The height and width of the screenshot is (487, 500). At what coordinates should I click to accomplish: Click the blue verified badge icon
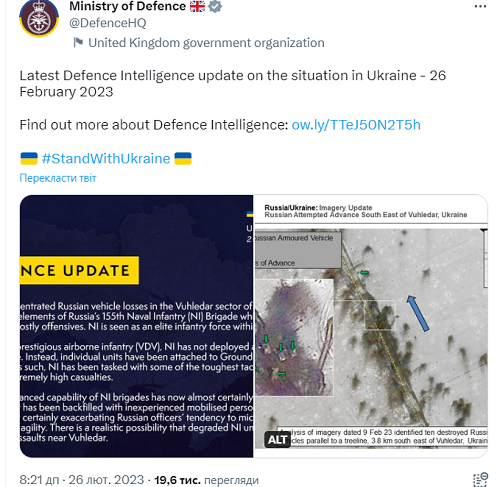pos(215,6)
